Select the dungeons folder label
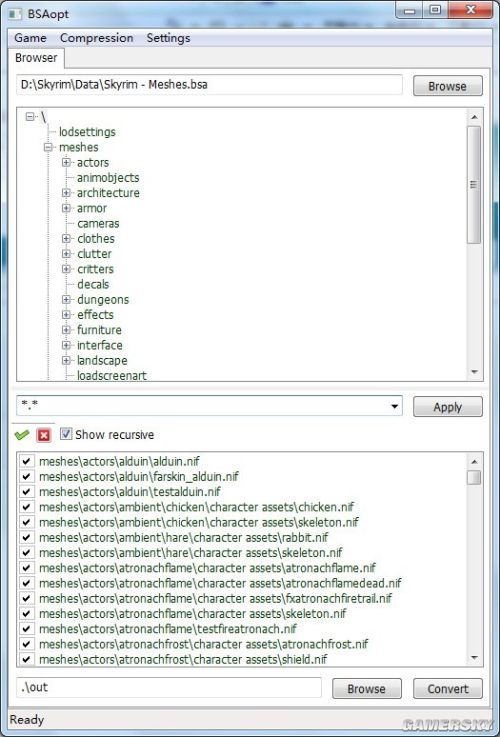The width and height of the screenshot is (500, 737). coord(103,299)
